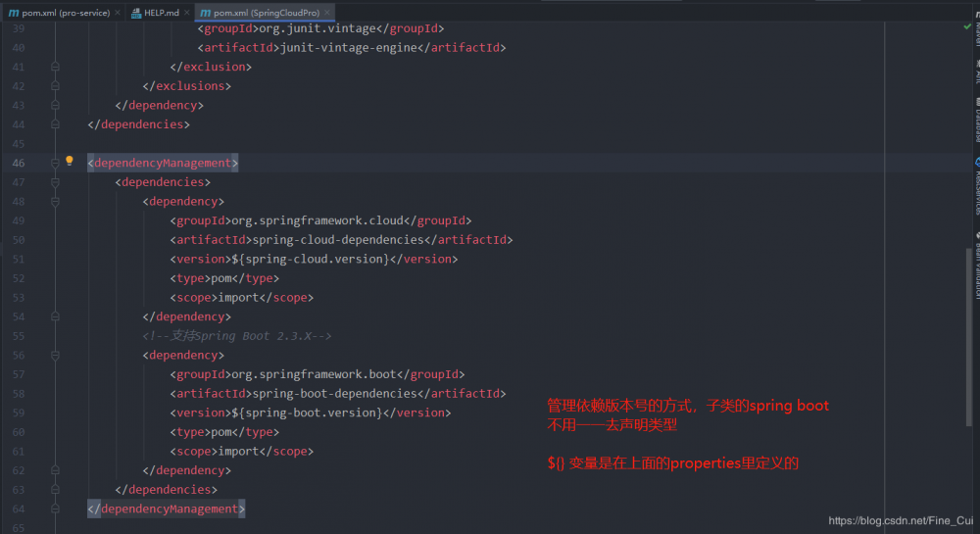Collapse the dependencyManagement block at line 46
The width and height of the screenshot is (980, 534).
[x=55, y=163]
